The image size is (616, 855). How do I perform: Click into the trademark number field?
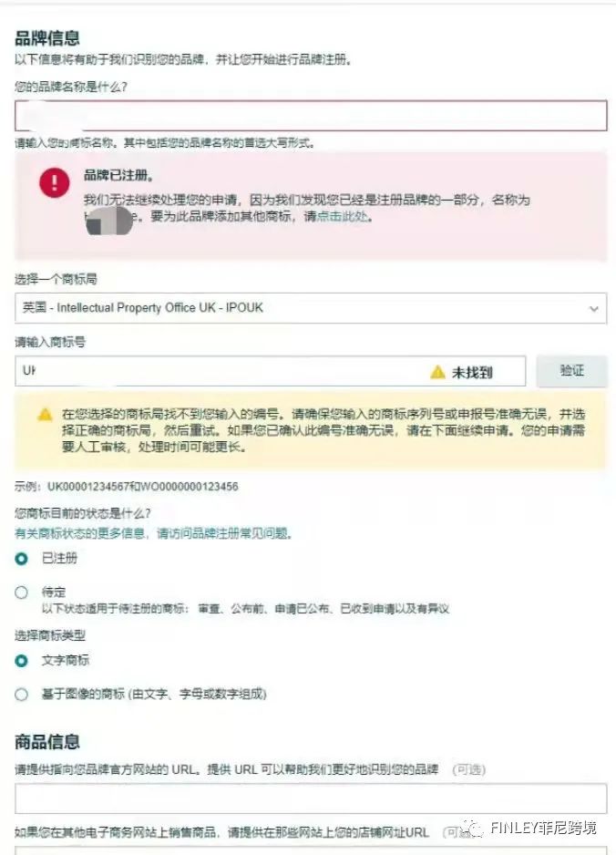click(271, 371)
